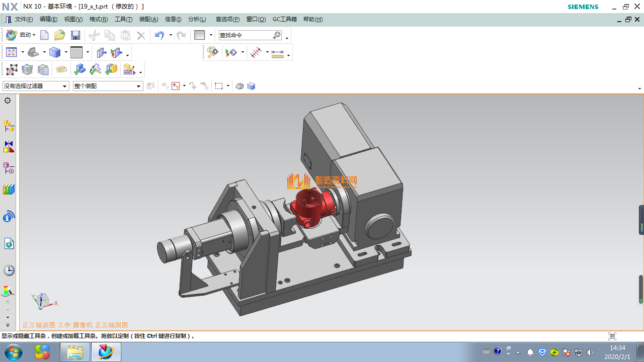Toggle the shaded cube rendering style
The width and height of the screenshot is (644, 362).
55,52
